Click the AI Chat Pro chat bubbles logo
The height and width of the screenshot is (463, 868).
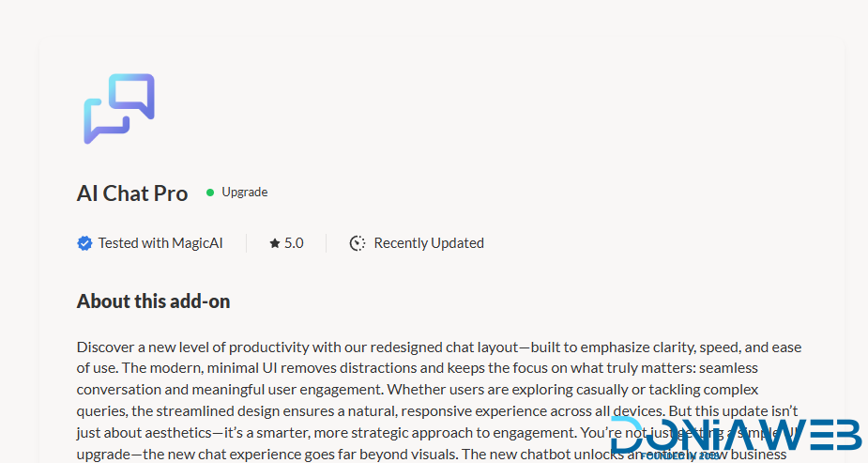[x=119, y=108]
